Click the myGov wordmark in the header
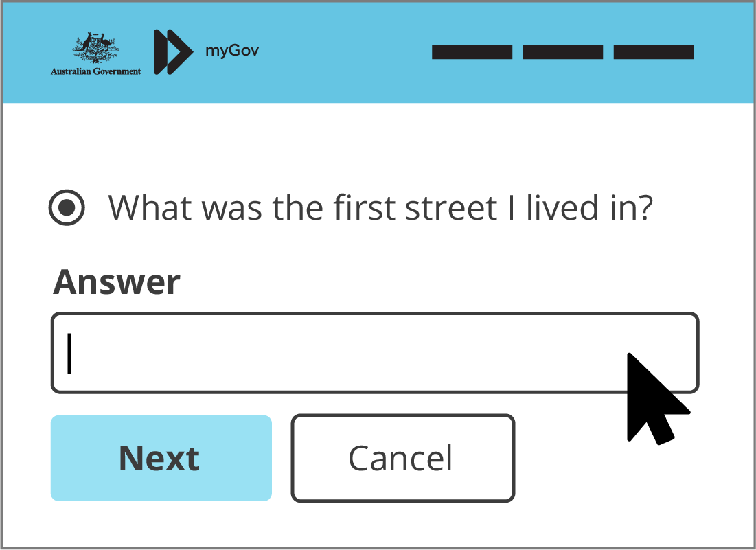The image size is (756, 550). [x=232, y=49]
